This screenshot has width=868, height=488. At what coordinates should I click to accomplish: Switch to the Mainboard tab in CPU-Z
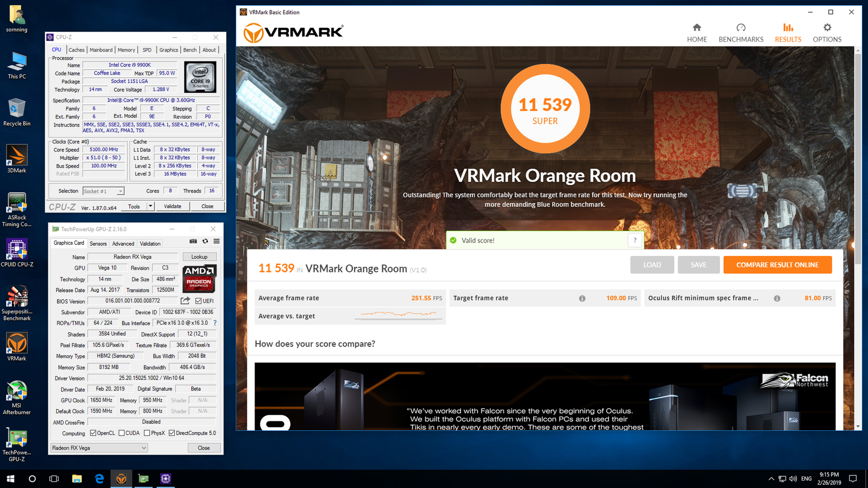101,50
